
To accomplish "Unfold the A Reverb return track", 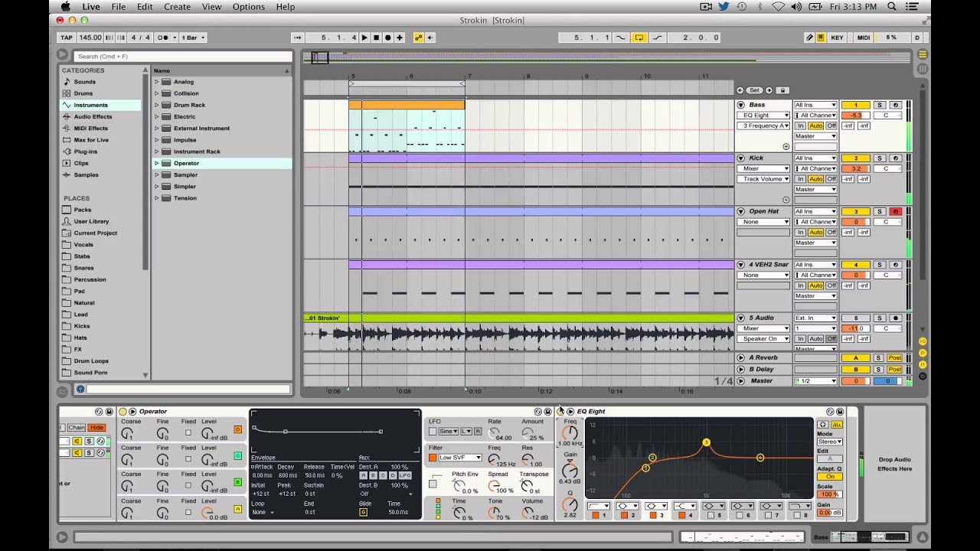I will [x=741, y=358].
